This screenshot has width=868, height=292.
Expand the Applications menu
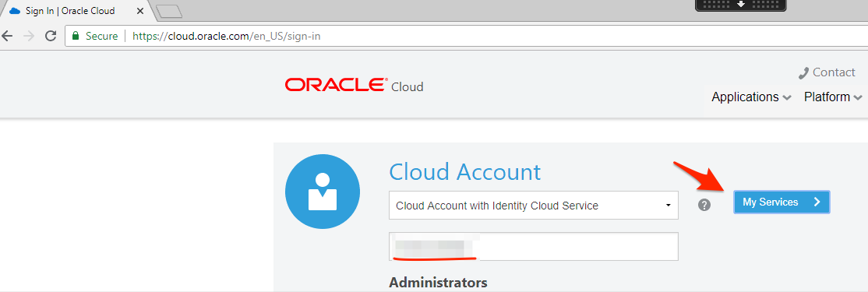point(751,97)
